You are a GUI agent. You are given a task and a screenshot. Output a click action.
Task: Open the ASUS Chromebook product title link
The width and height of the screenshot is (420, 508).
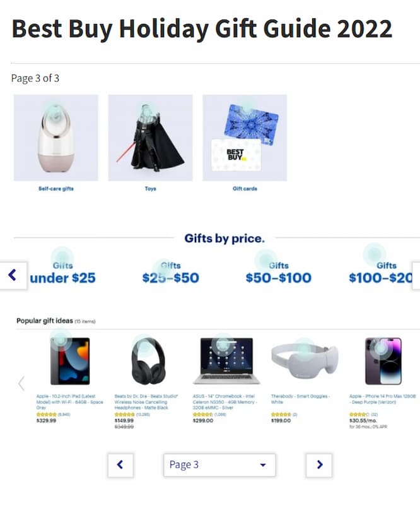[x=225, y=402]
